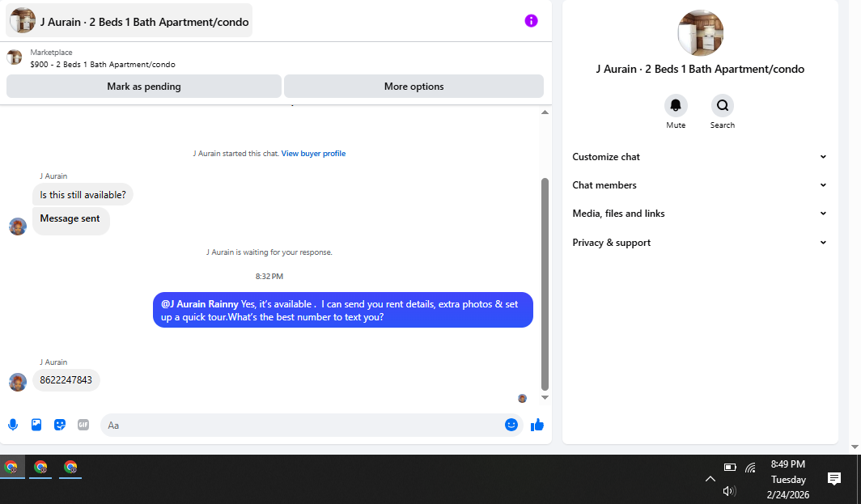Open conversation info via purple icon
This screenshot has height=504, width=861.
tap(531, 21)
